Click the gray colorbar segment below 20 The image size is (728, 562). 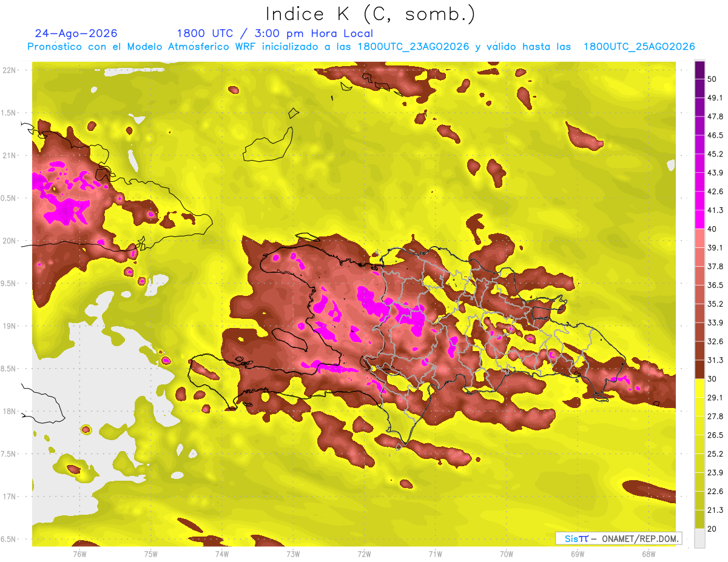(699, 538)
